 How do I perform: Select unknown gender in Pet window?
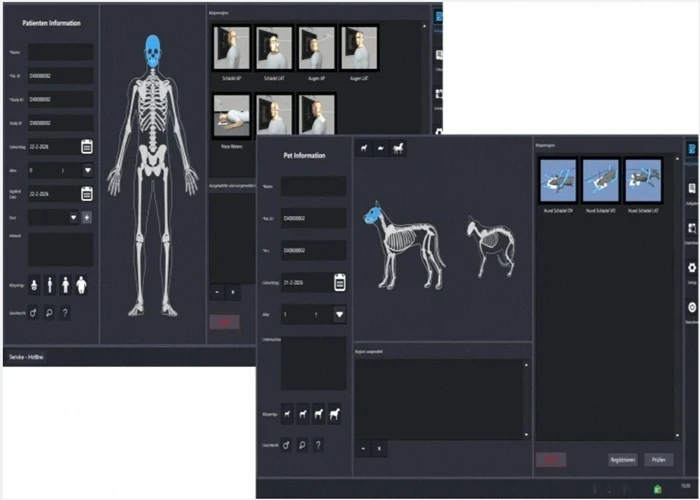pos(318,445)
